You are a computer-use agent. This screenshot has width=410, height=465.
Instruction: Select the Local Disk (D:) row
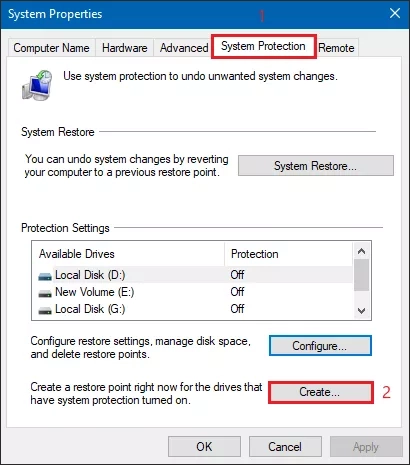pos(195,275)
